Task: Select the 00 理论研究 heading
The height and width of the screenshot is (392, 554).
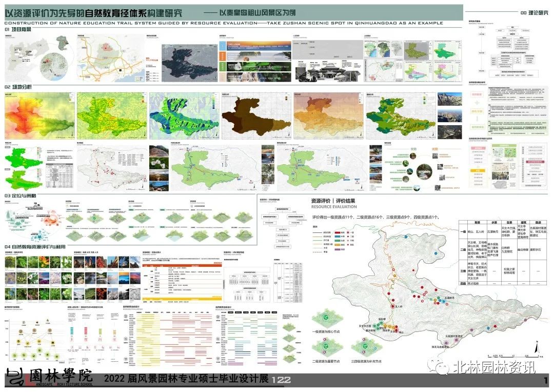Action: [534, 13]
